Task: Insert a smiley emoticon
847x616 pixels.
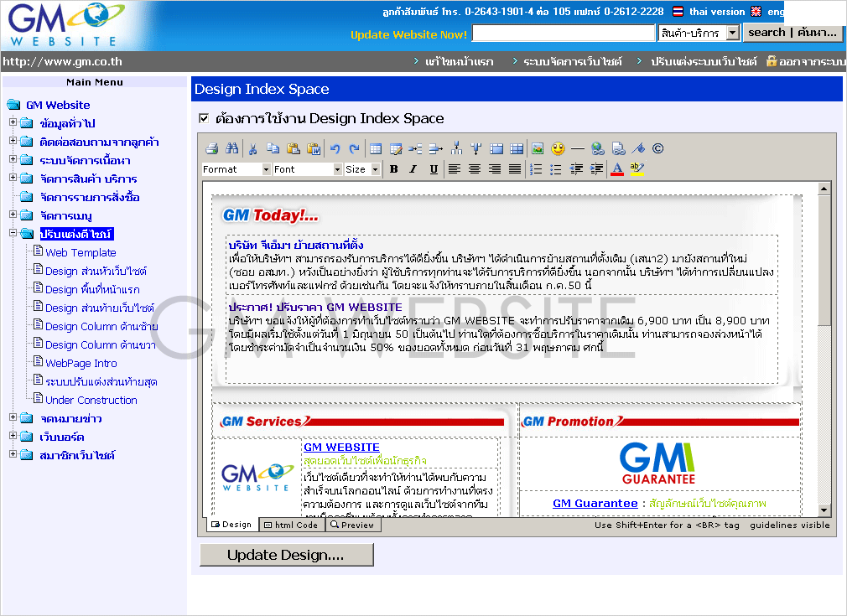Action: point(558,148)
